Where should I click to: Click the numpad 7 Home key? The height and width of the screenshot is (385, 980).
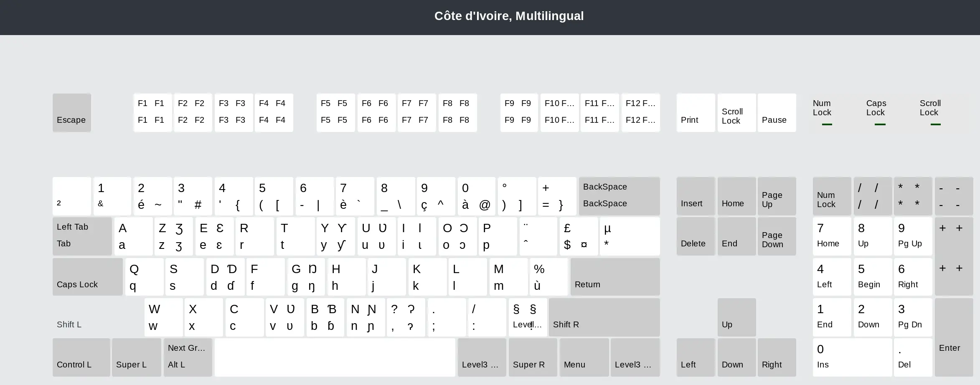coord(832,236)
